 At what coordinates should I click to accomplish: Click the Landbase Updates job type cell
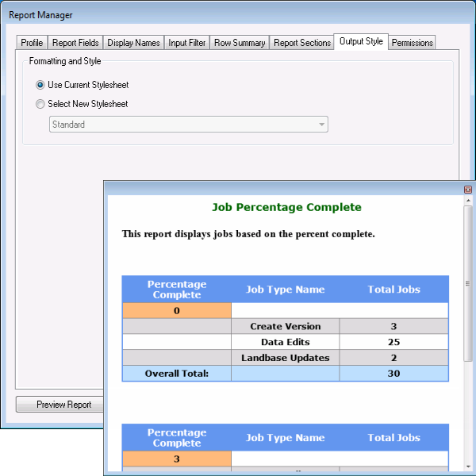[x=285, y=358]
